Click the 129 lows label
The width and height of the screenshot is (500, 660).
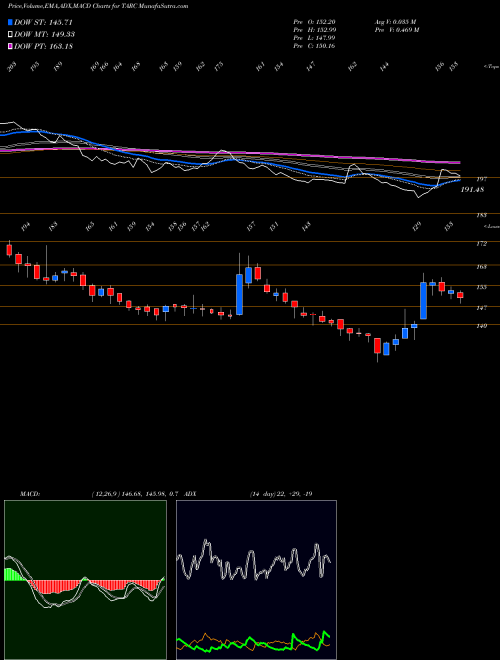pos(416,227)
